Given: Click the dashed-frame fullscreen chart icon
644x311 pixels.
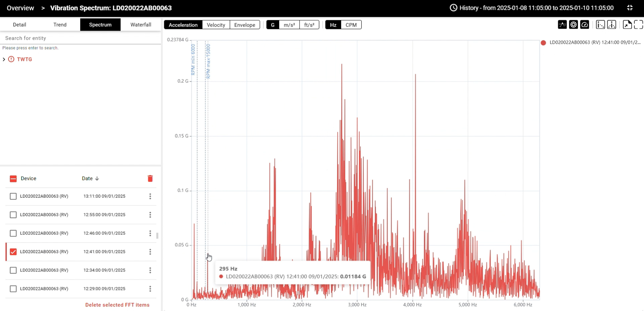Looking at the screenshot, I should click(x=638, y=25).
